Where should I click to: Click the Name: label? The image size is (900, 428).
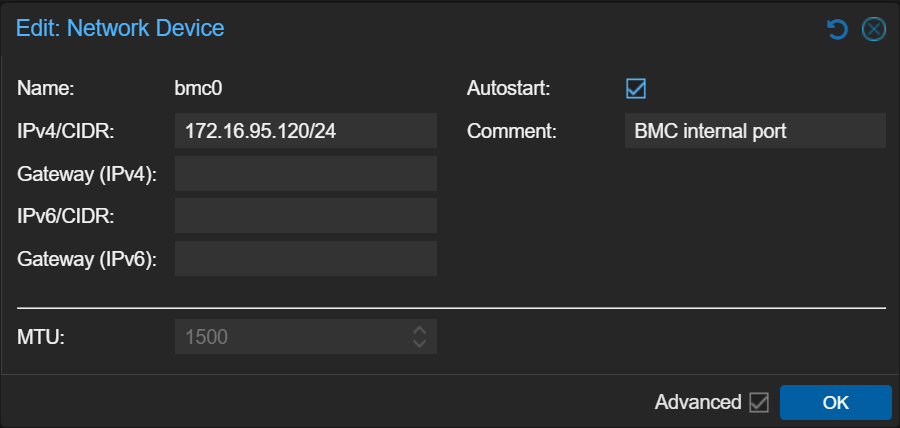coord(46,89)
